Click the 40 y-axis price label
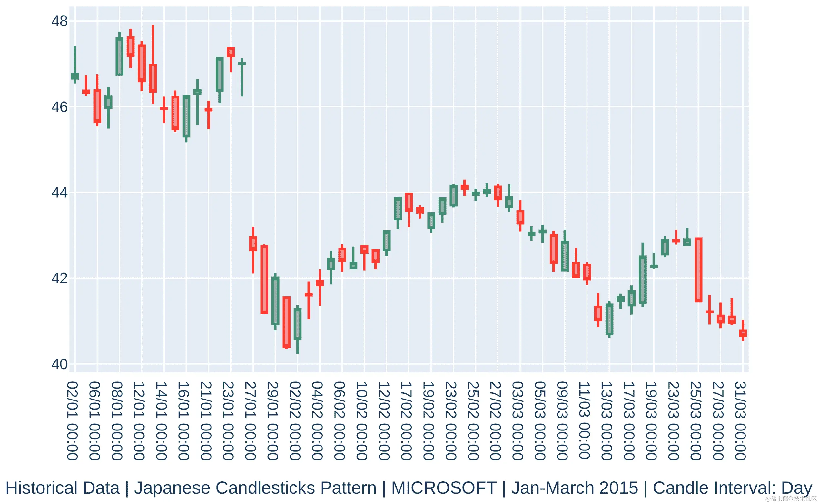 click(59, 364)
